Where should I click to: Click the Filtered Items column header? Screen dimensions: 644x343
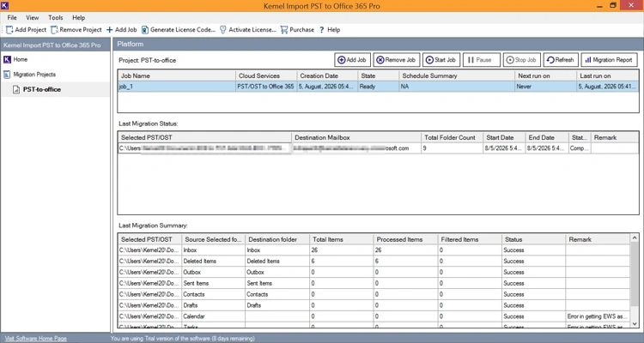(470, 239)
